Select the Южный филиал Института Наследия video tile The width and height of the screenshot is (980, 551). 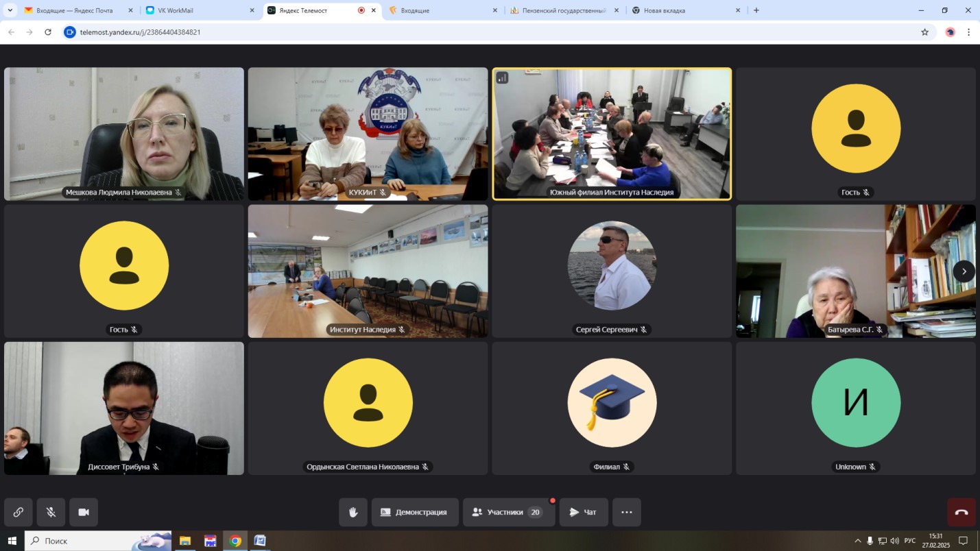point(612,134)
